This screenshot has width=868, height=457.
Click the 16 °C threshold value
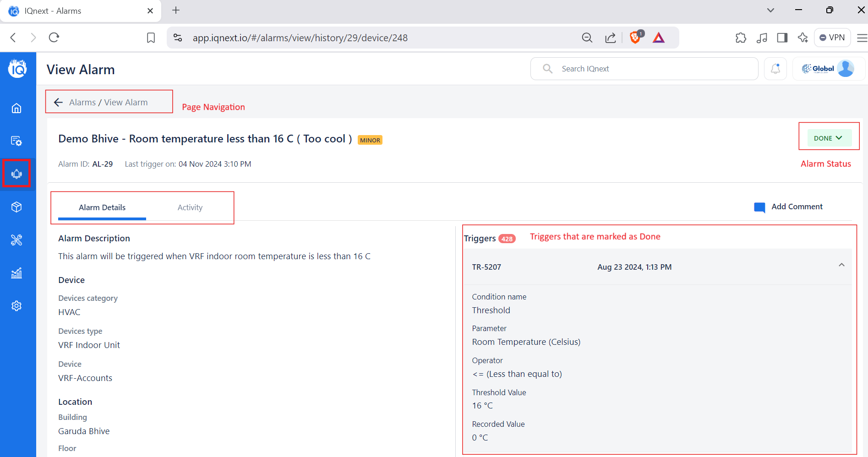tap(482, 405)
